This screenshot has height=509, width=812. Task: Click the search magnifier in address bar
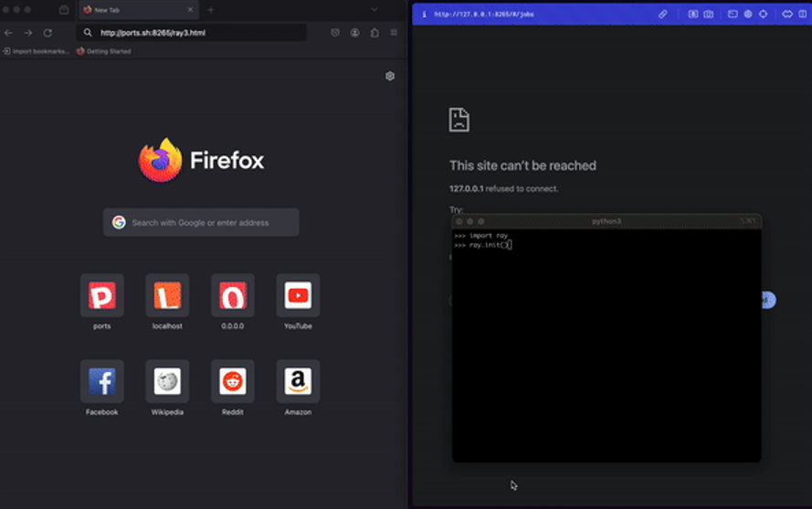point(88,33)
